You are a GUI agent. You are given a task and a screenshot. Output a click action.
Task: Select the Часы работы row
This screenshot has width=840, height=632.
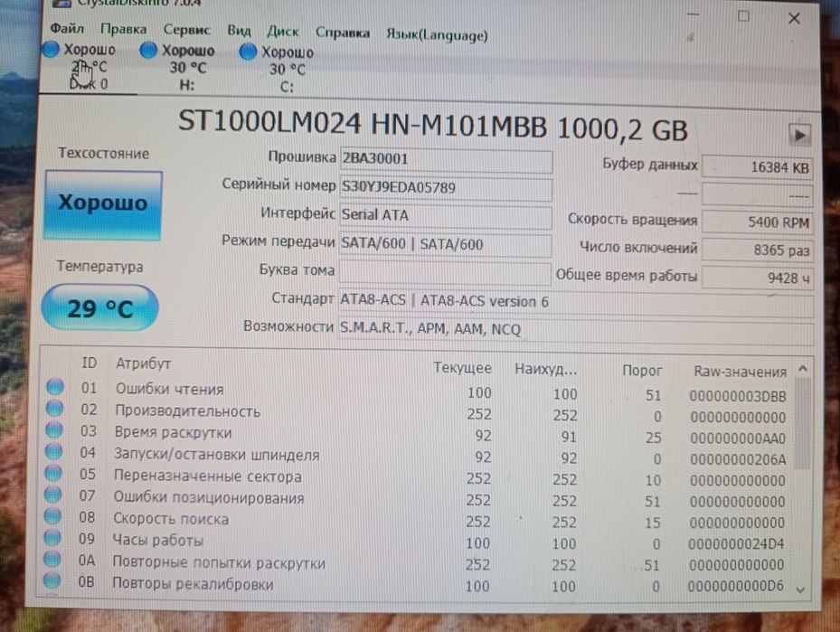(x=414, y=541)
